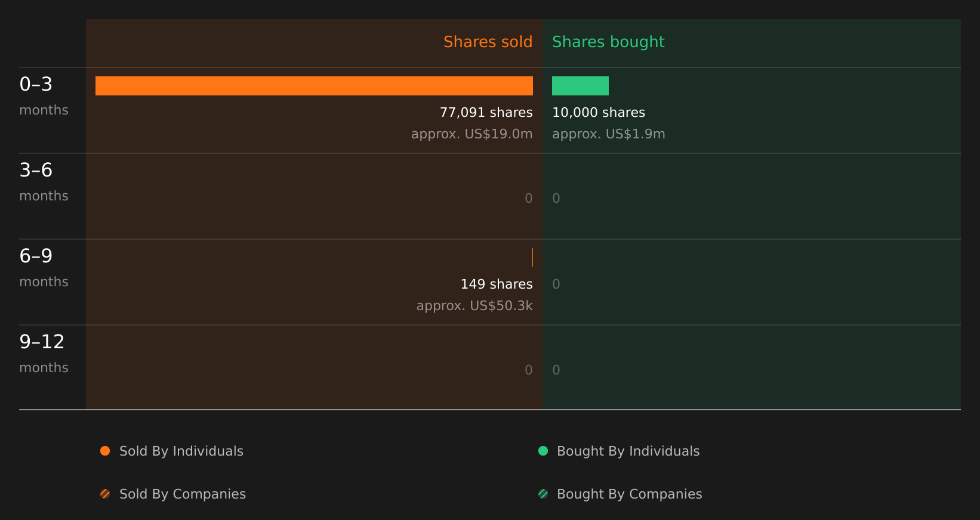The width and height of the screenshot is (980, 520).
Task: Click the bought 0 in 6–9 months row
Action: (x=556, y=284)
